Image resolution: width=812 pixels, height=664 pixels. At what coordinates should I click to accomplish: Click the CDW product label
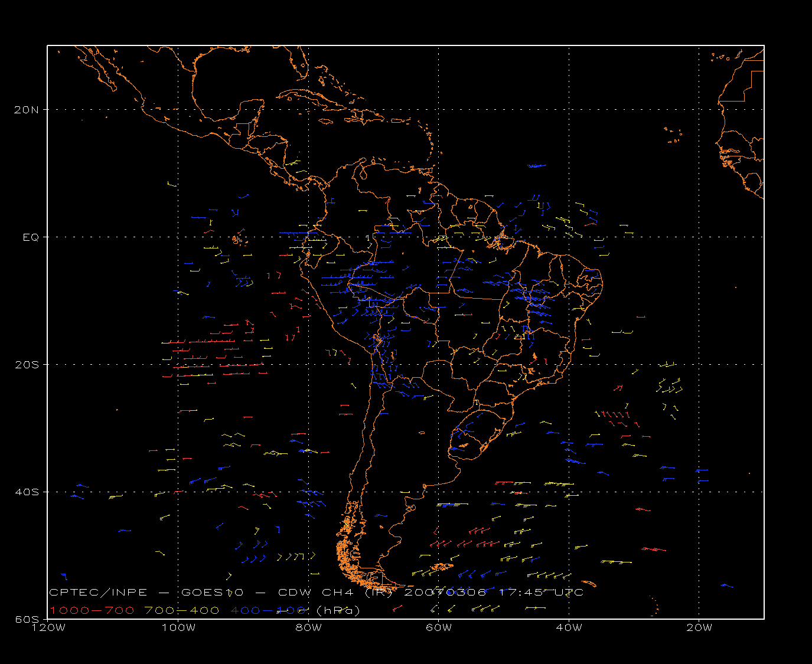coord(294,593)
